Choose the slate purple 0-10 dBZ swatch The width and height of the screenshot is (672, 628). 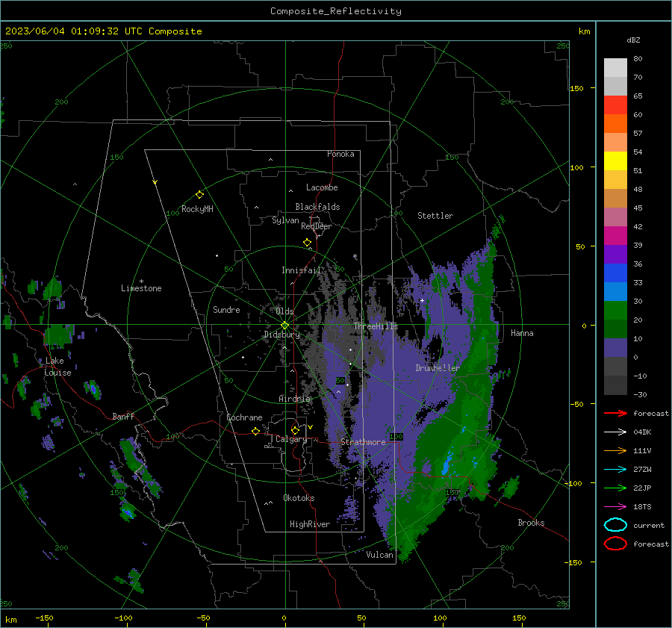(x=615, y=348)
